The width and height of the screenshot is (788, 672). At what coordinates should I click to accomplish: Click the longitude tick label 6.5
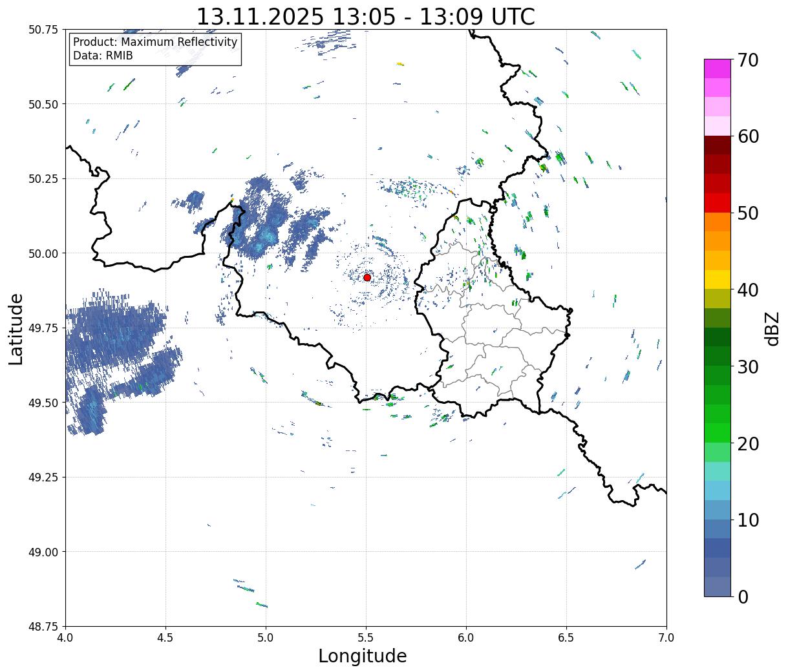(566, 637)
